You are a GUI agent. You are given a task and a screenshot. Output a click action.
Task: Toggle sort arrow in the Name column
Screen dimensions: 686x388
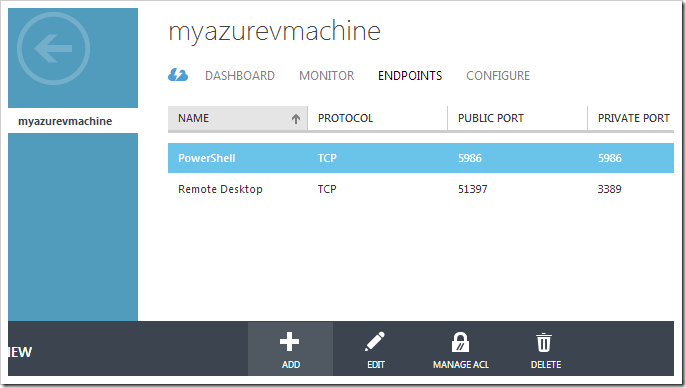pos(296,119)
